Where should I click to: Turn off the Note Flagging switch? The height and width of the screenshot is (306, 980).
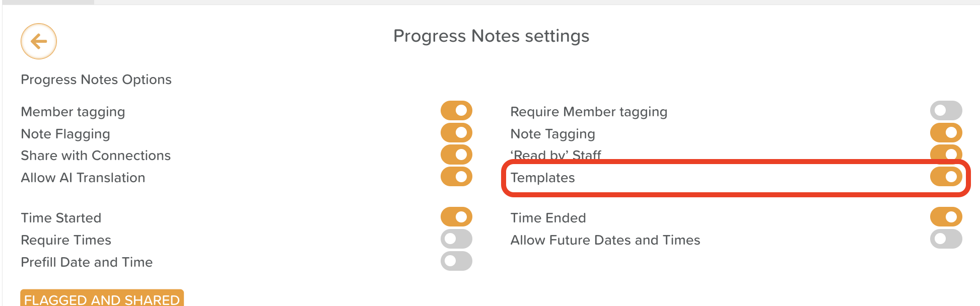coord(456,133)
